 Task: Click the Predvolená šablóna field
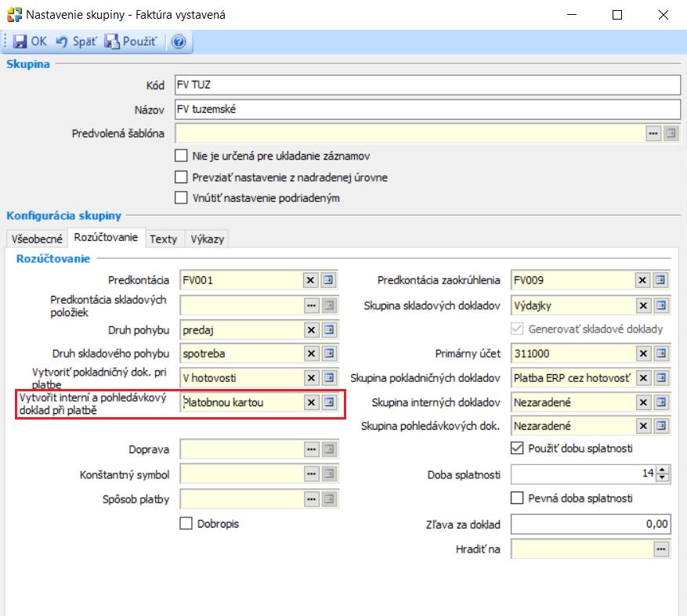point(410,134)
